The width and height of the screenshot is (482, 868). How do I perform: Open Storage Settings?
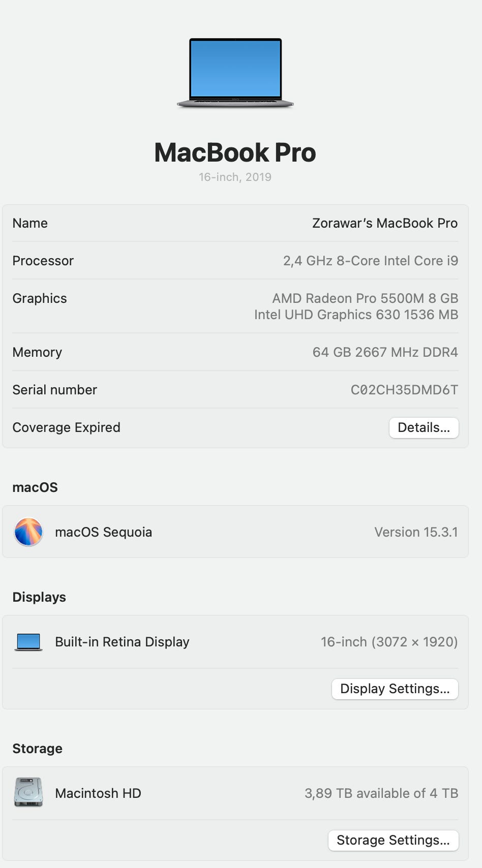coord(393,840)
